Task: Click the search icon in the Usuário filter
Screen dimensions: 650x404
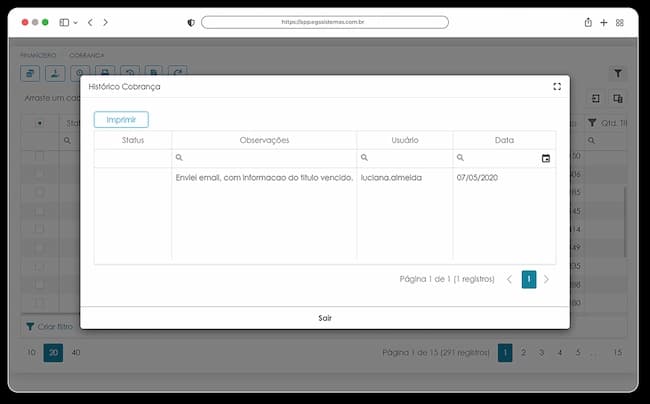Action: point(364,157)
